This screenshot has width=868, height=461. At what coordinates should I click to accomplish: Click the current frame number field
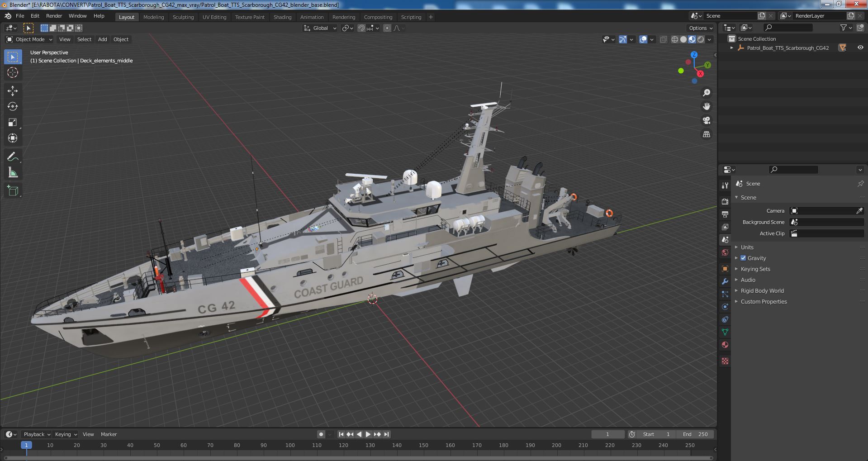coord(607,434)
